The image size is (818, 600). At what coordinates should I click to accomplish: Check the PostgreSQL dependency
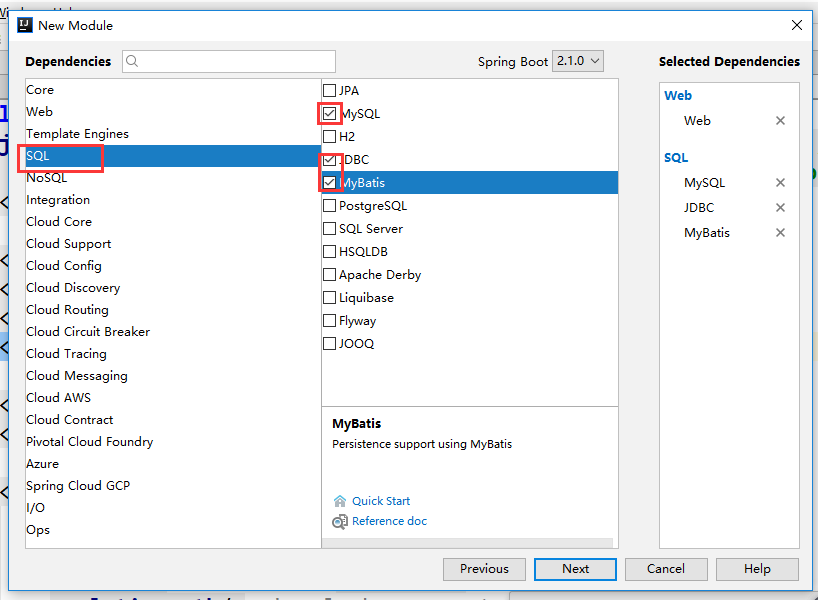[329, 206]
